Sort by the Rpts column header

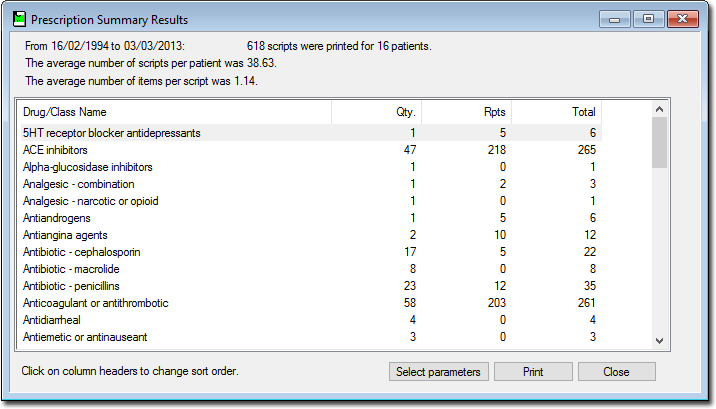466,112
